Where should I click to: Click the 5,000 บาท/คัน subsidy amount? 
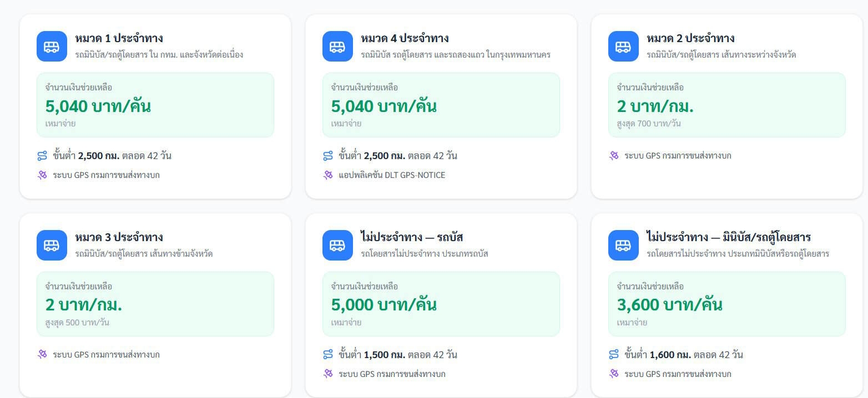[x=383, y=305]
